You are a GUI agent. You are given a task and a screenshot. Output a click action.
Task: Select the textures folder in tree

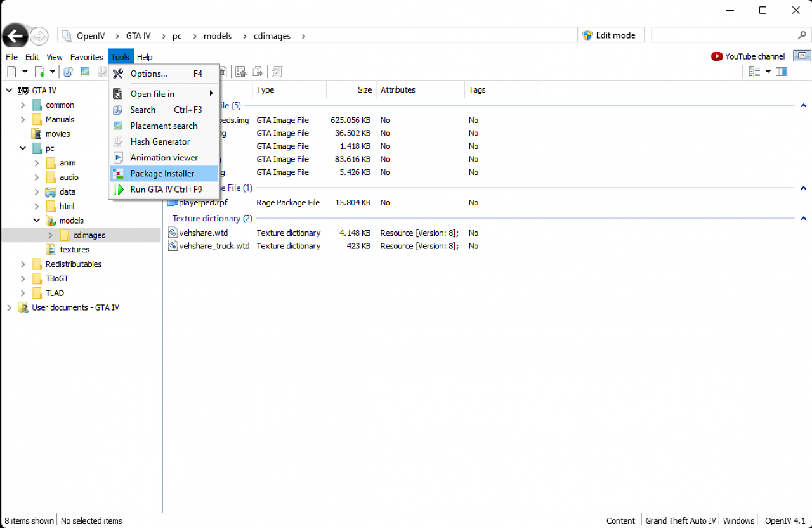pyautogui.click(x=74, y=250)
